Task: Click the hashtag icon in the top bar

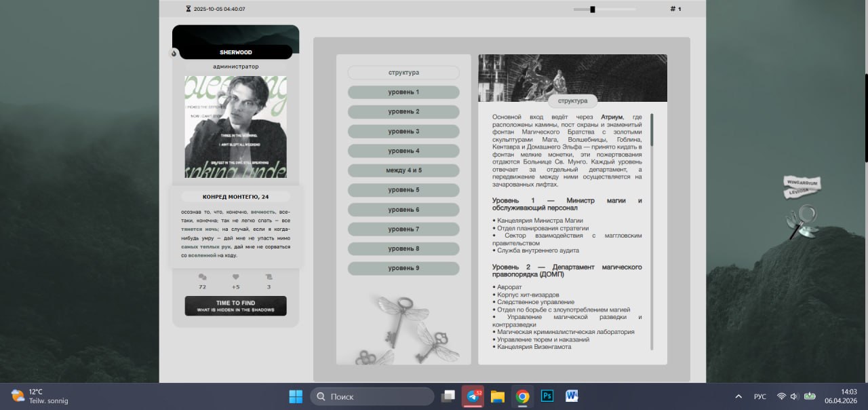Action: (673, 8)
